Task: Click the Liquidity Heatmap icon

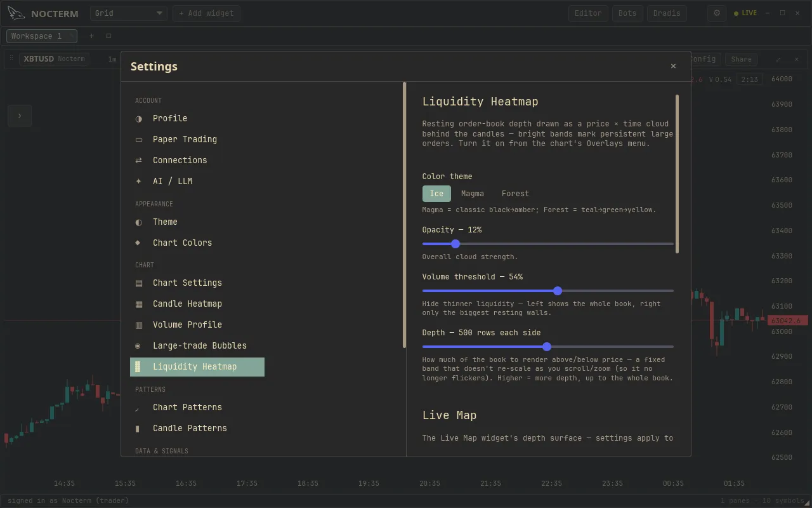Action: (138, 367)
